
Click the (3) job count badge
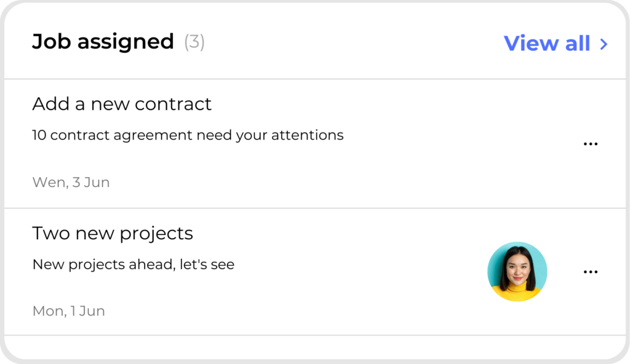(194, 42)
